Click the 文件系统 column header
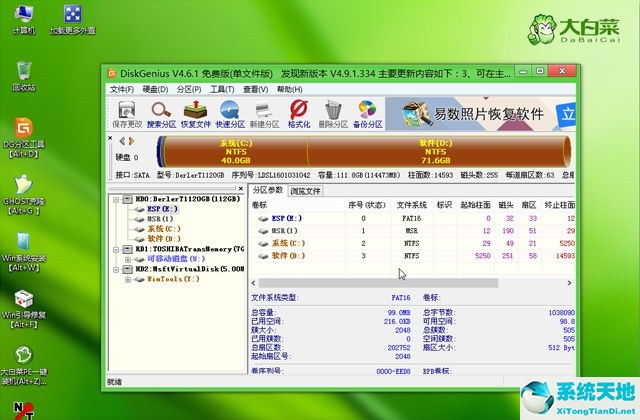This screenshot has height=420, width=640. click(411, 205)
